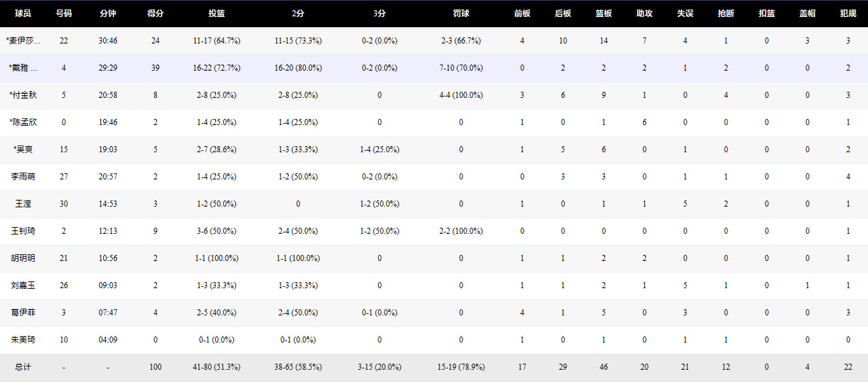Select the 助攻 column header
This screenshot has width=868, height=382.
[x=645, y=14]
